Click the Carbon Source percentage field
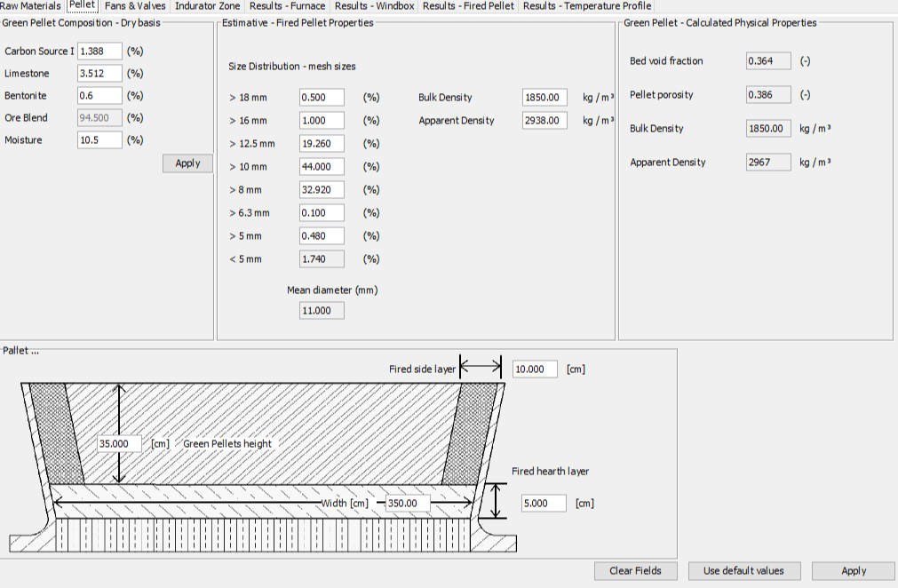 (x=99, y=52)
